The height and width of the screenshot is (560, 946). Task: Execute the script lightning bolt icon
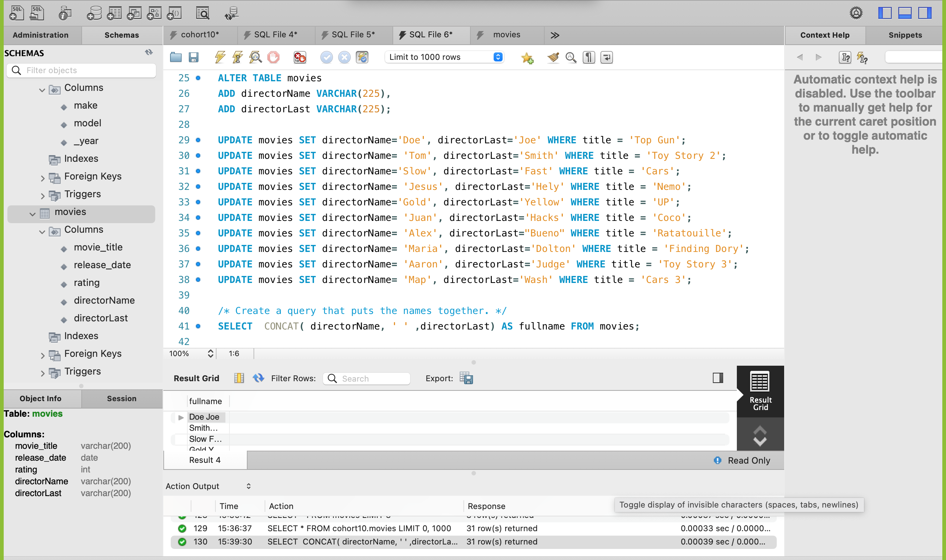click(220, 57)
